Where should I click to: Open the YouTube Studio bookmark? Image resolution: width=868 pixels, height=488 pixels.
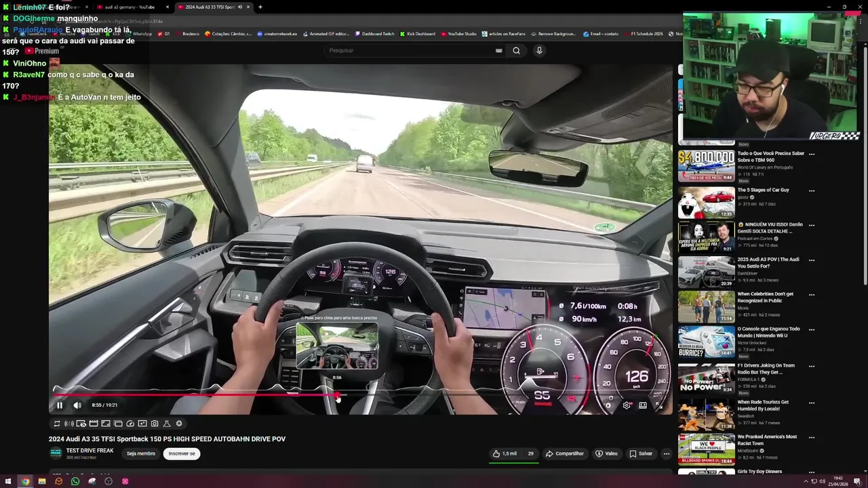[x=459, y=34]
